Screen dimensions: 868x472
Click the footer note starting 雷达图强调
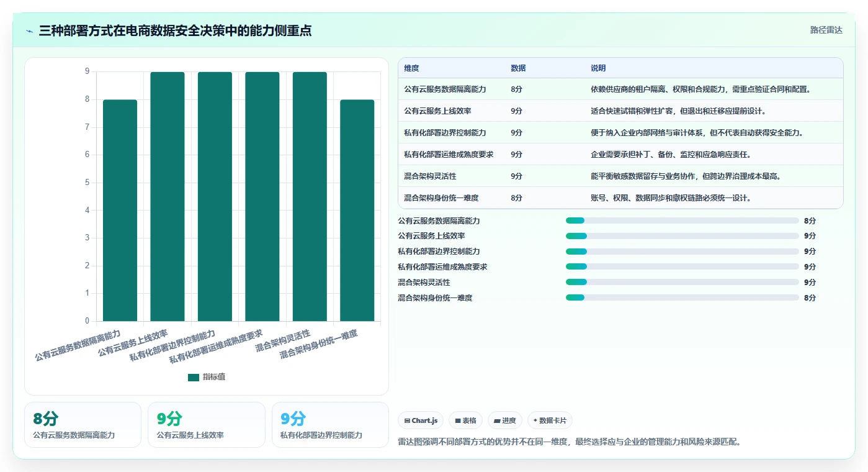(570, 442)
